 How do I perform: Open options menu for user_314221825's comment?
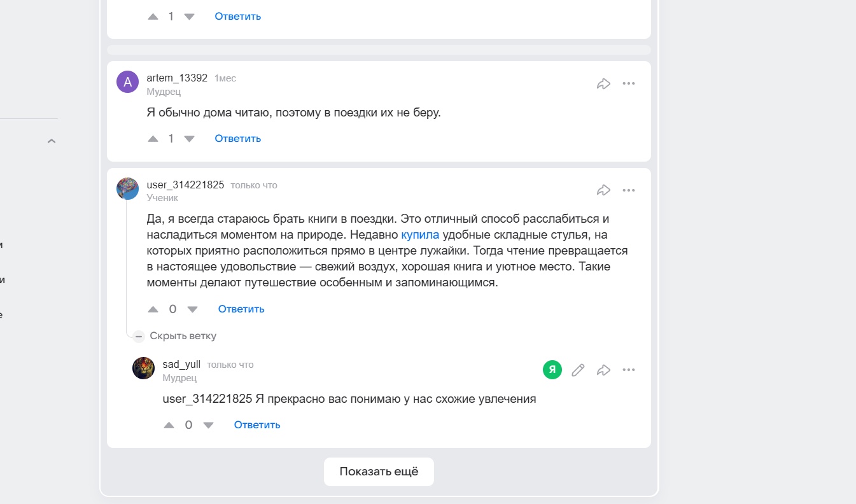click(629, 190)
